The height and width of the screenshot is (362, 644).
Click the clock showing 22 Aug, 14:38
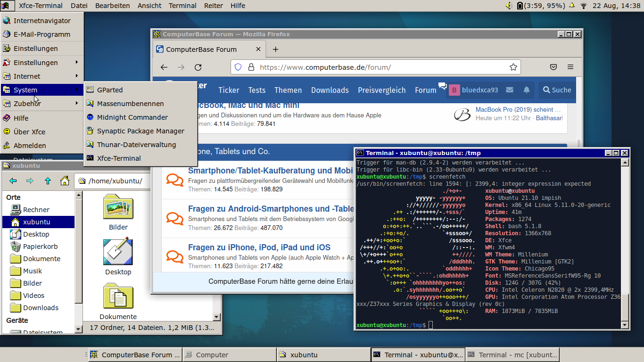point(616,6)
